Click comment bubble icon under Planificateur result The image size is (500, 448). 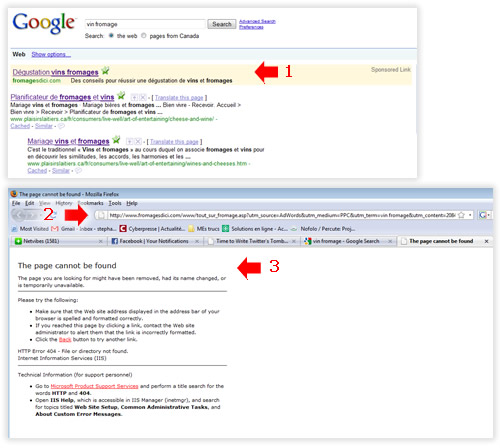point(61,126)
